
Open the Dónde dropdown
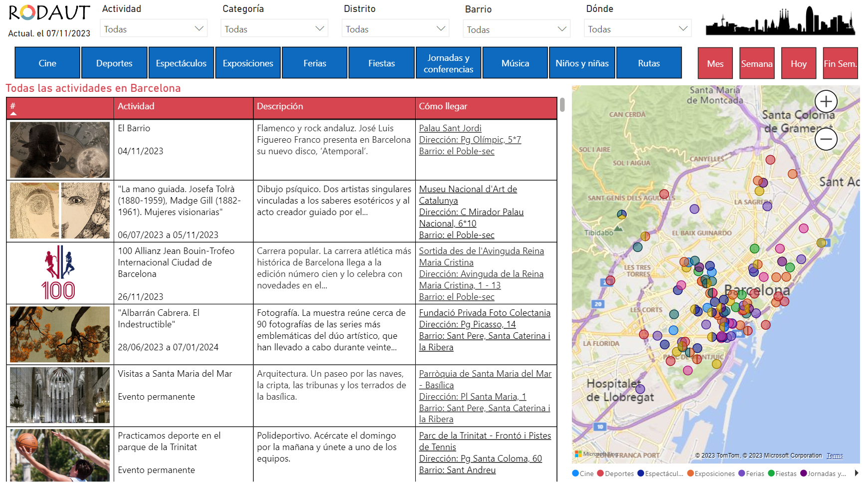pyautogui.click(x=638, y=29)
